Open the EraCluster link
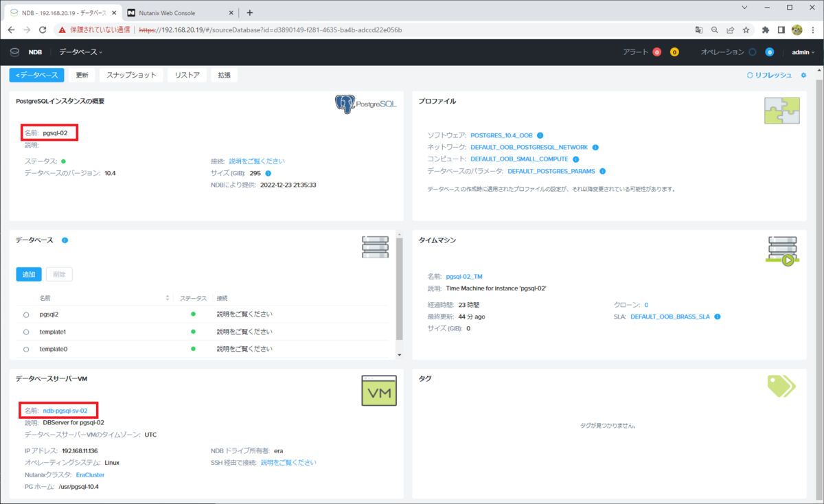The height and width of the screenshot is (504, 824). pyautogui.click(x=90, y=474)
